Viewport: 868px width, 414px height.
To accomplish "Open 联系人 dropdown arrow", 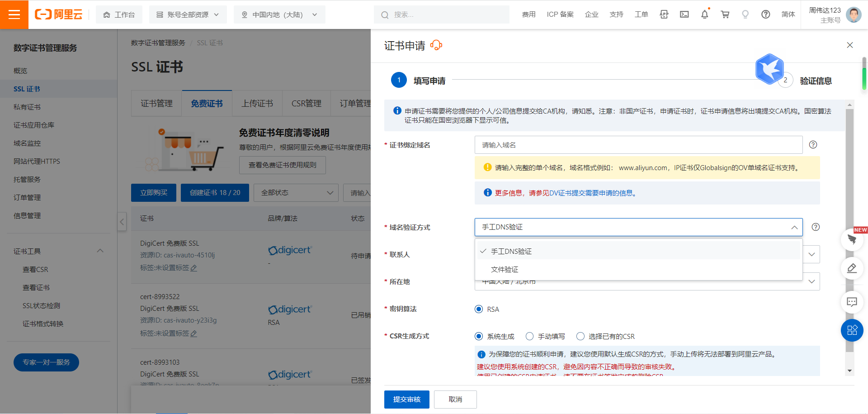I will point(811,254).
